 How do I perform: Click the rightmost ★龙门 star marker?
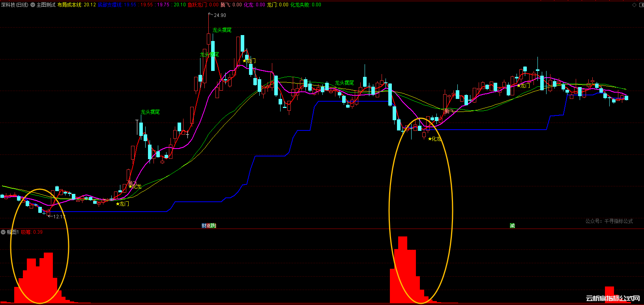(x=523, y=86)
